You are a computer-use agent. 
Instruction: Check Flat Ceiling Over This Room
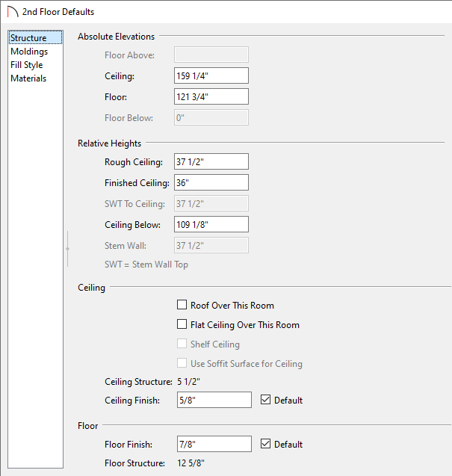pos(182,324)
